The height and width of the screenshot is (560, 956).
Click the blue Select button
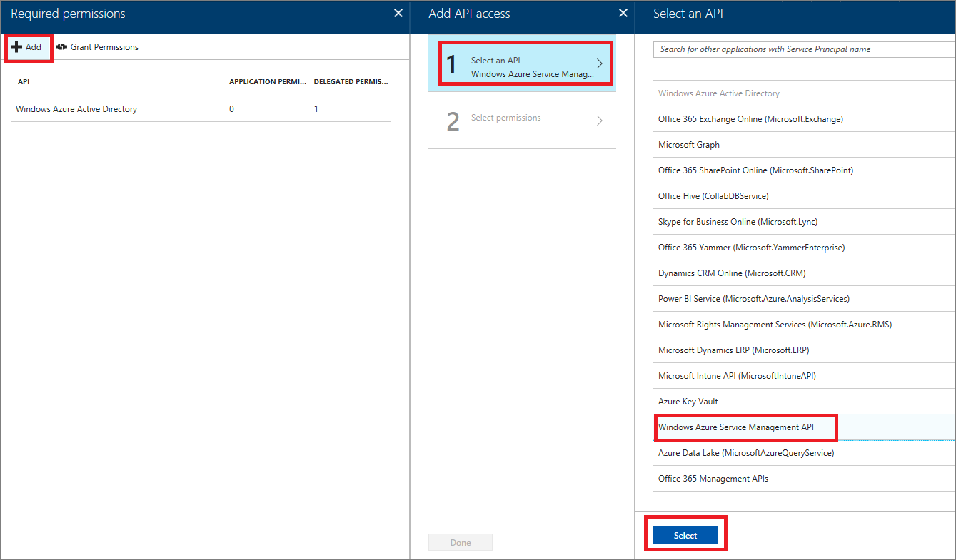[x=685, y=534]
